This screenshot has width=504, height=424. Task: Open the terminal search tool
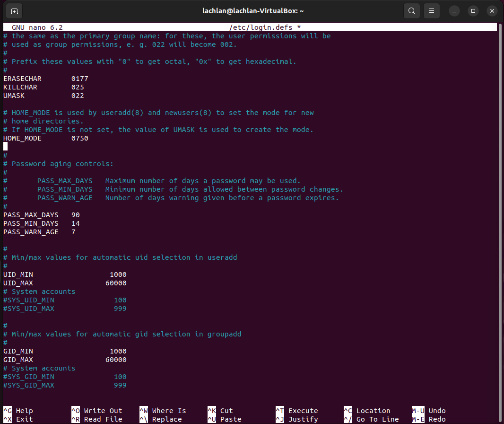click(411, 10)
